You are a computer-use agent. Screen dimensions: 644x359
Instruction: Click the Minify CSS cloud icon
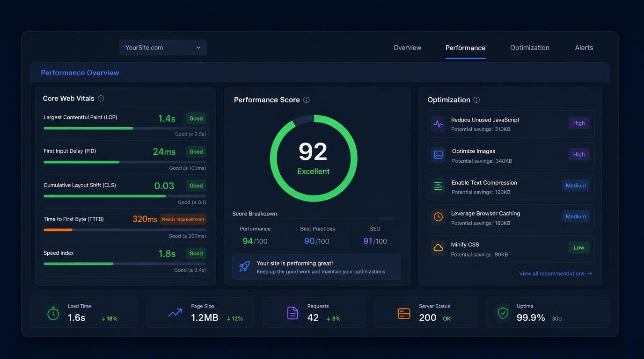[438, 248]
